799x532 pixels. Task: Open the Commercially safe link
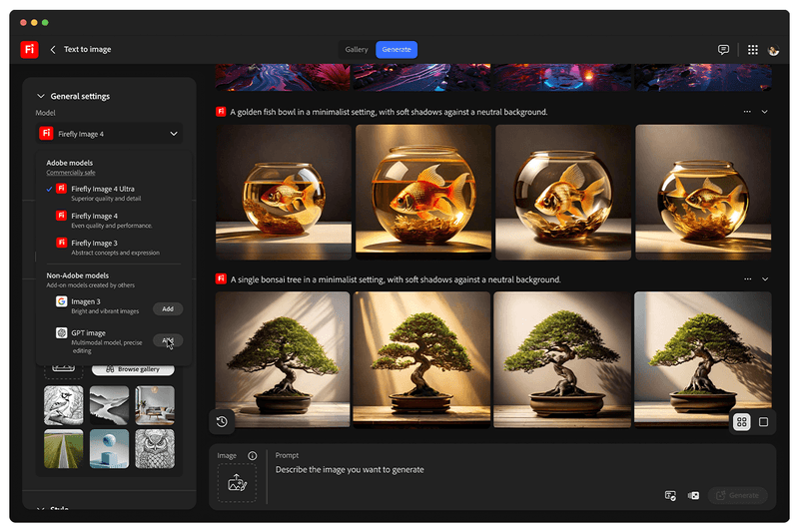[71, 173]
